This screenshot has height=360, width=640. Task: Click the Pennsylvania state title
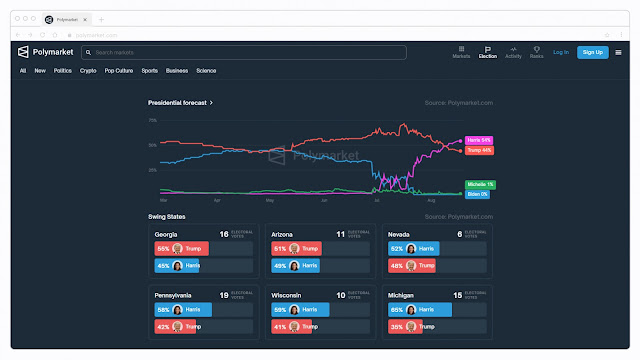tap(173, 296)
